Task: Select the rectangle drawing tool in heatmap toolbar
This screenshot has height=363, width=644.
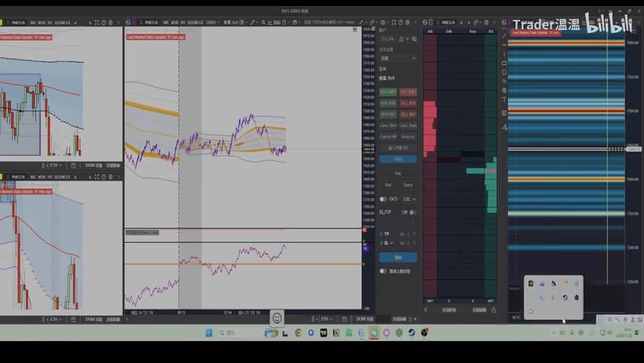Action: (x=504, y=63)
